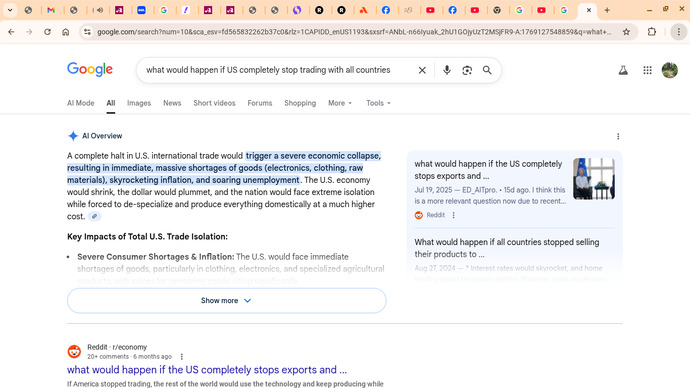
Task: Open 'what would happen if the US completely stops exports' source card
Action: pos(488,170)
